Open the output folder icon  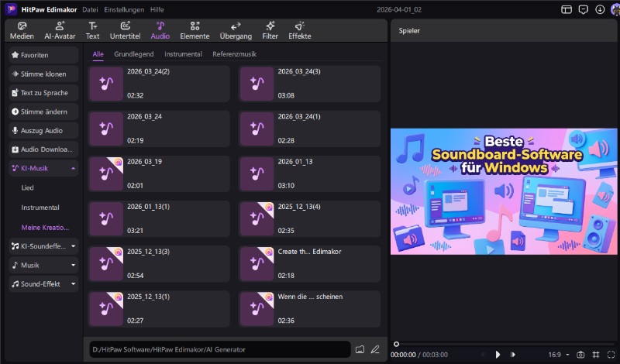pos(360,349)
